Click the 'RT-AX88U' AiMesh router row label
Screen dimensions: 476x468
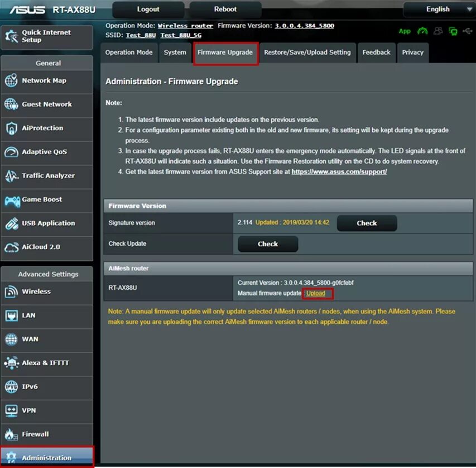coord(123,288)
